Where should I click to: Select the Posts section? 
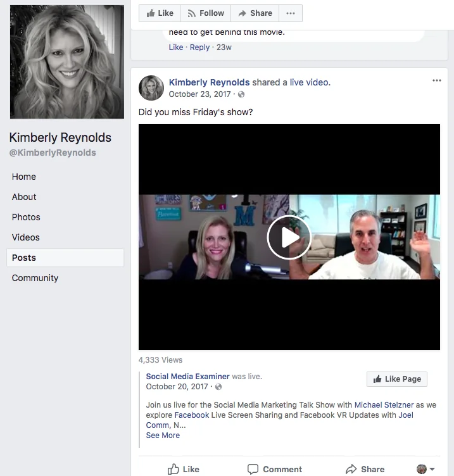click(65, 258)
